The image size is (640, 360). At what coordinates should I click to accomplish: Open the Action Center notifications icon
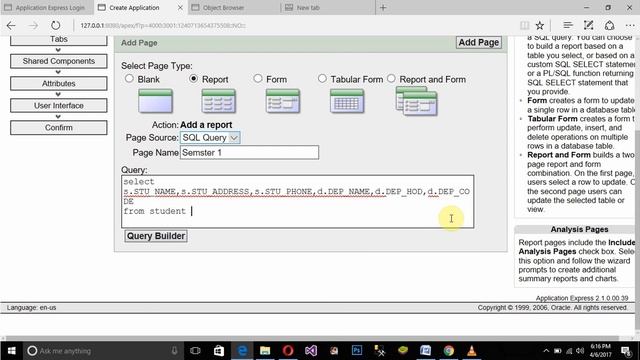click(x=625, y=351)
